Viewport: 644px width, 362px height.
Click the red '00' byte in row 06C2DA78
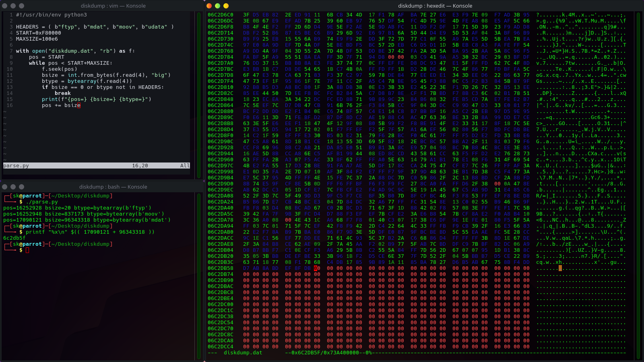tap(288, 220)
